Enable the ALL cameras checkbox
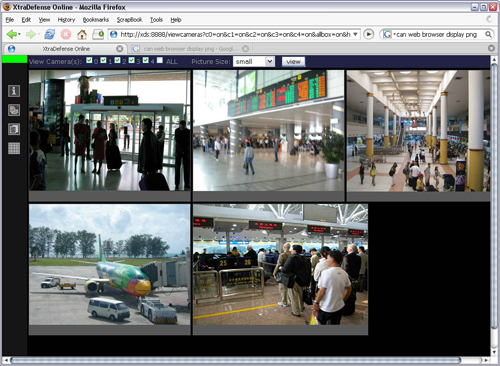This screenshot has height=366, width=500. pyautogui.click(x=160, y=60)
